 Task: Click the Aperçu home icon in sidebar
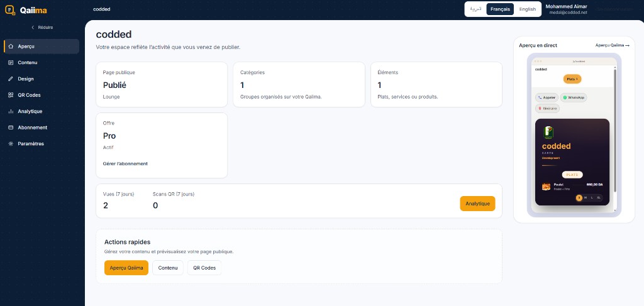[11, 46]
